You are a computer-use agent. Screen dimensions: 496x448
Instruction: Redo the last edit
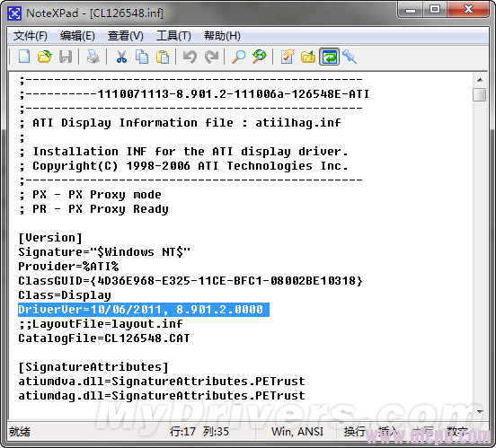(211, 57)
